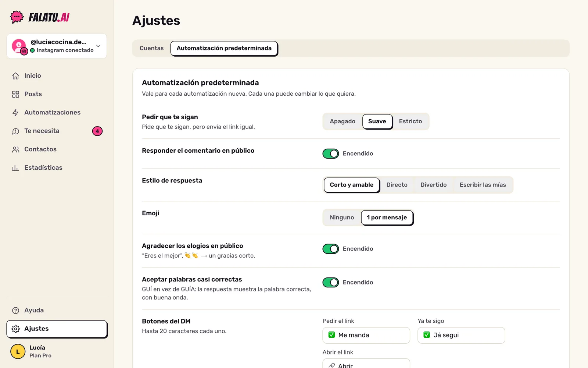Click green check emoji in Já segui field
This screenshot has width=588, height=368.
427,335
